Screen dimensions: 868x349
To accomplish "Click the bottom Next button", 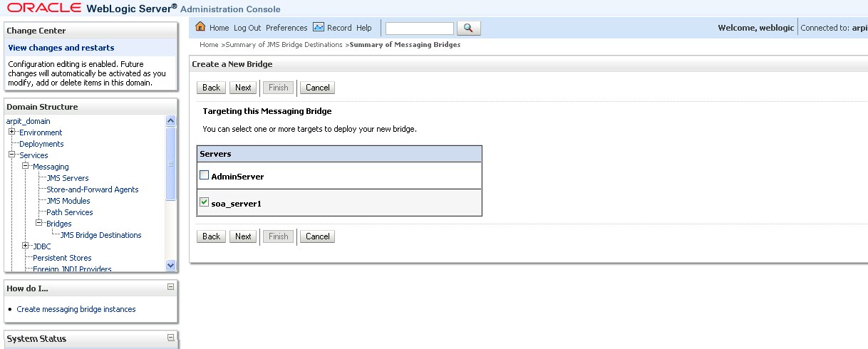I will 243,236.
